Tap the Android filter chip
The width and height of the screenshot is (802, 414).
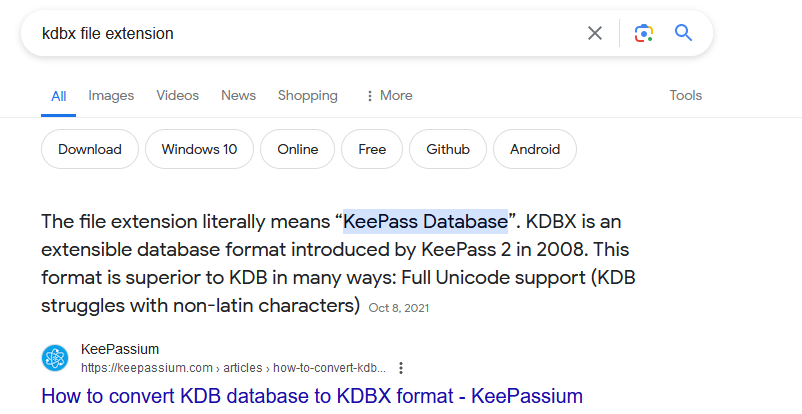[535, 149]
